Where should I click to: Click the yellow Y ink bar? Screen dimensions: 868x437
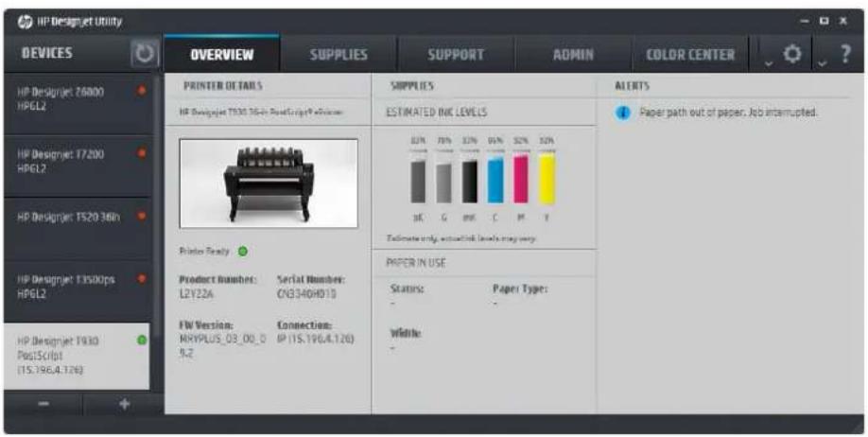[x=547, y=179]
